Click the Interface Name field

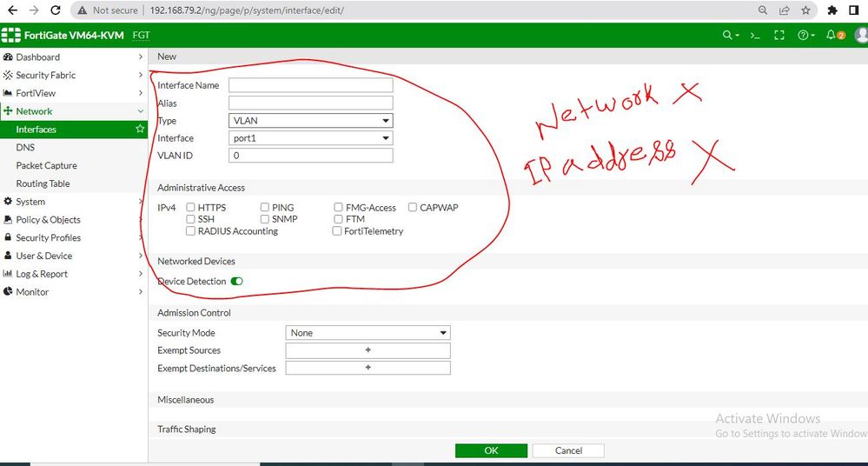tap(310, 85)
